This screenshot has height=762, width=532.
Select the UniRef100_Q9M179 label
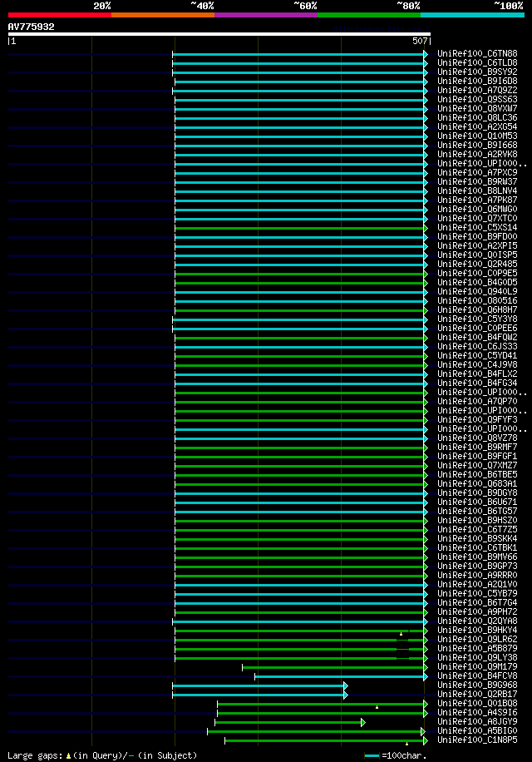(x=477, y=667)
